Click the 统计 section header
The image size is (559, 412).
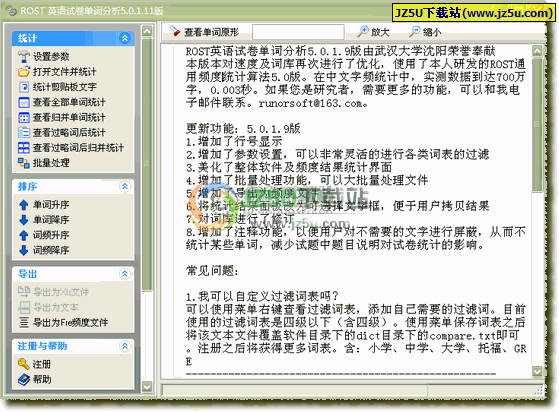[73, 38]
